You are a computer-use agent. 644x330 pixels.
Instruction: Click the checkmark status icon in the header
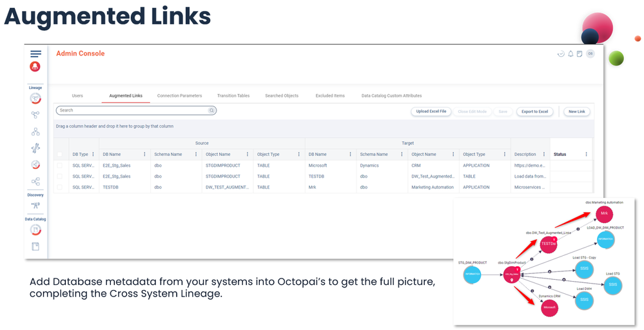[561, 53]
